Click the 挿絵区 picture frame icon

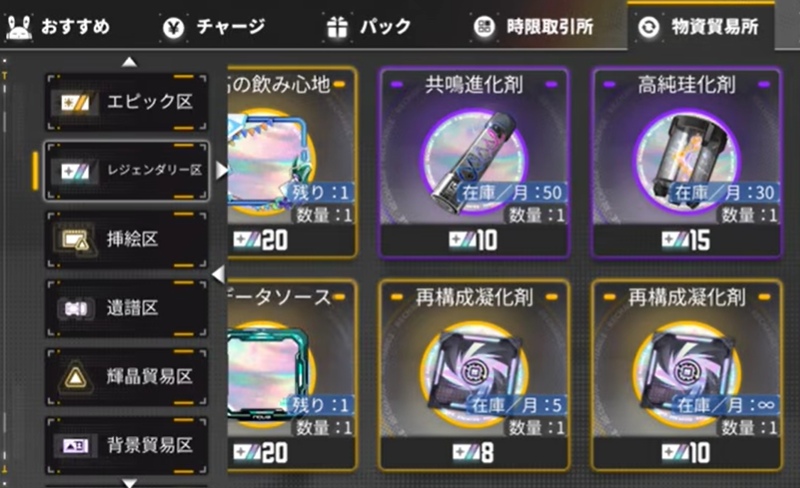coord(76,239)
